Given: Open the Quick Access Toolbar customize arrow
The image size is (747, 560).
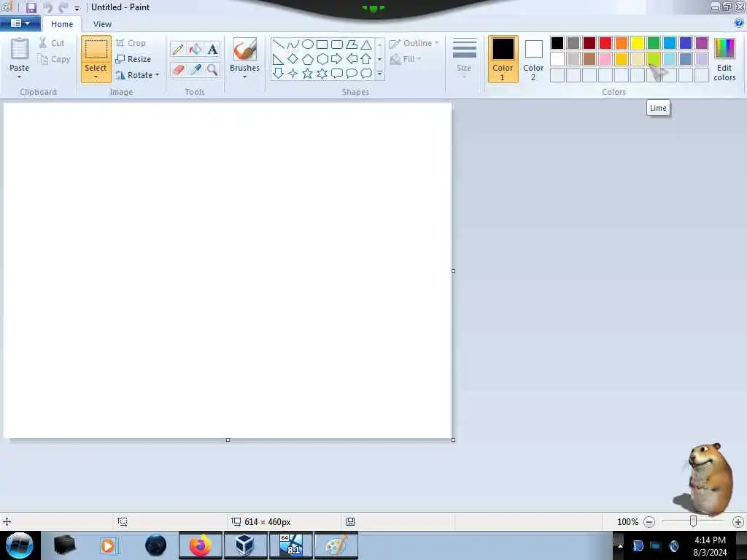Looking at the screenshot, I should [x=77, y=8].
